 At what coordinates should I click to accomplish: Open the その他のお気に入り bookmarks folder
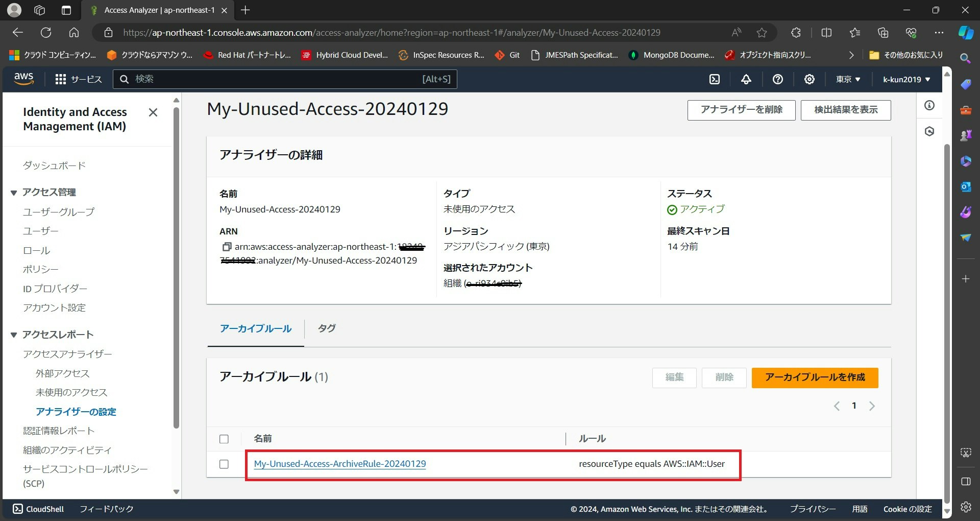(906, 55)
